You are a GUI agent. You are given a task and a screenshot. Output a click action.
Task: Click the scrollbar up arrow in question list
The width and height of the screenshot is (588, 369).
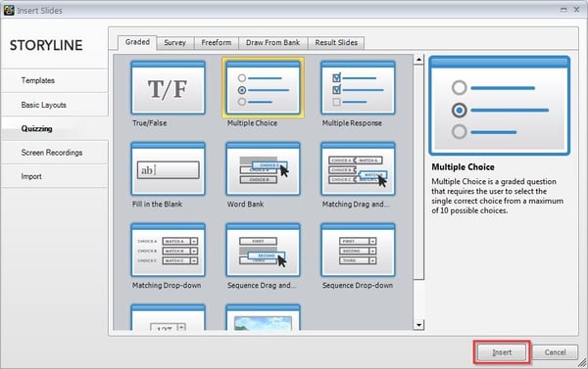tap(418, 59)
